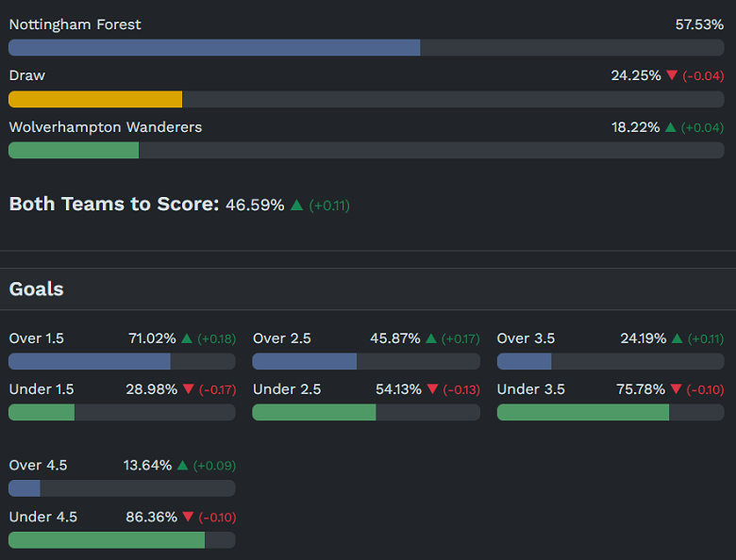This screenshot has width=736, height=560.
Task: Click the red down arrow for Under 2.5
Action: tap(432, 389)
